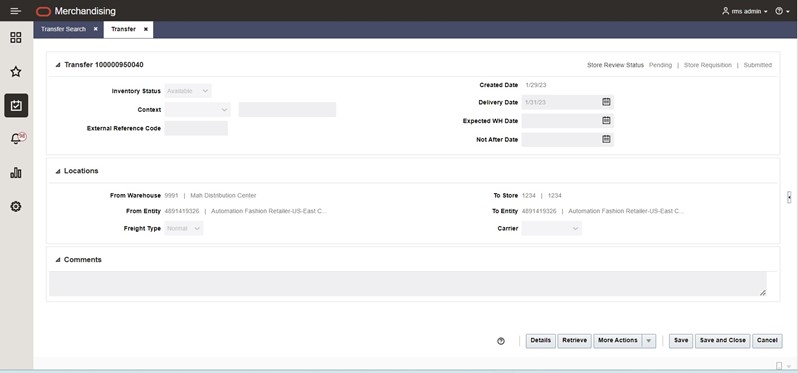Click the Context description text field

coord(287,109)
